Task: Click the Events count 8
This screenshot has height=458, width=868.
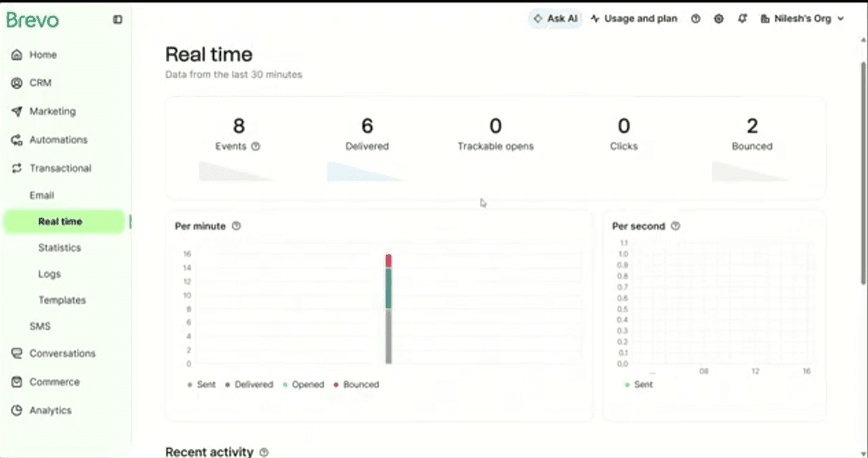Action: pos(238,126)
